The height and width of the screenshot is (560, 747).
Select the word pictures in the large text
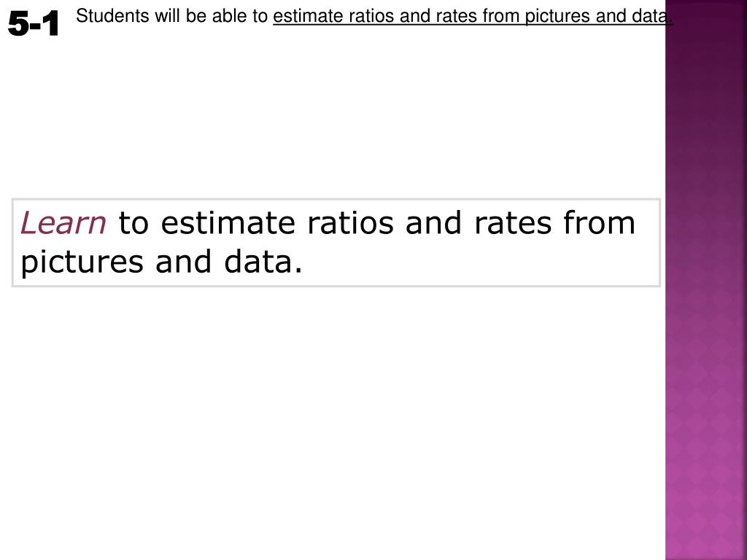(x=82, y=263)
